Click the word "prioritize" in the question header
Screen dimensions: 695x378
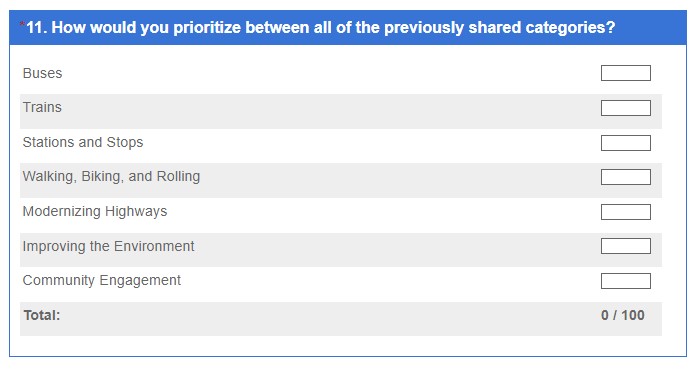coord(207,28)
